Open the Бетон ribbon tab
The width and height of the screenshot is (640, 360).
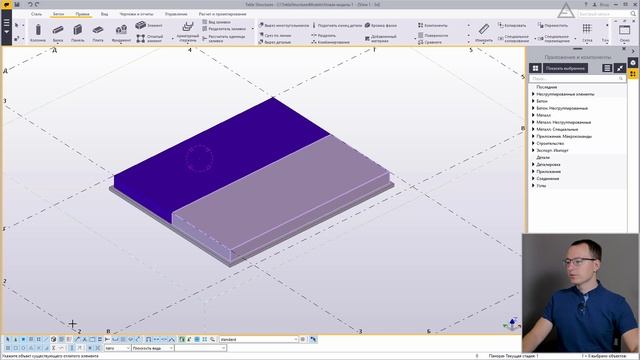coord(58,14)
